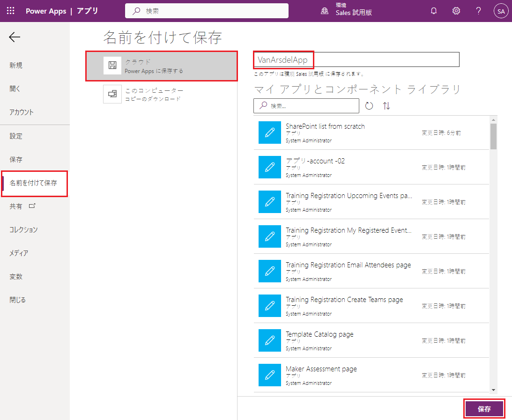Select Template Catalog page name
512x420 pixels.
pyautogui.click(x=319, y=334)
